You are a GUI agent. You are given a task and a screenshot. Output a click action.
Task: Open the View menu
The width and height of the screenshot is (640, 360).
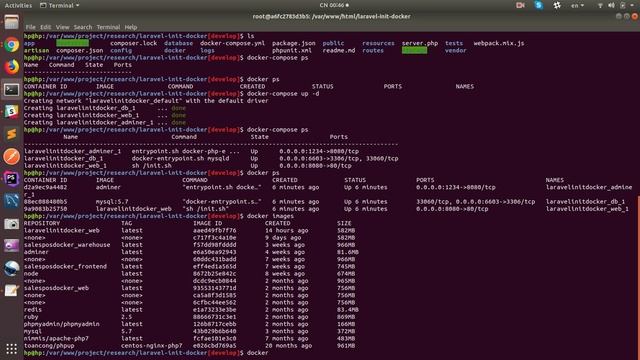click(62, 27)
